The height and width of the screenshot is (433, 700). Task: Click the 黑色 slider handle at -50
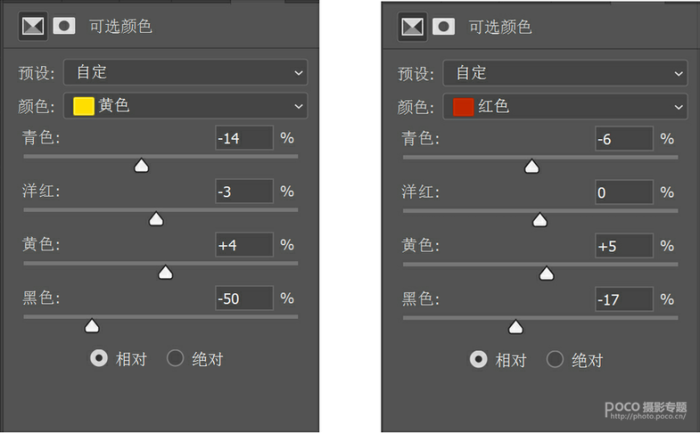point(92,326)
